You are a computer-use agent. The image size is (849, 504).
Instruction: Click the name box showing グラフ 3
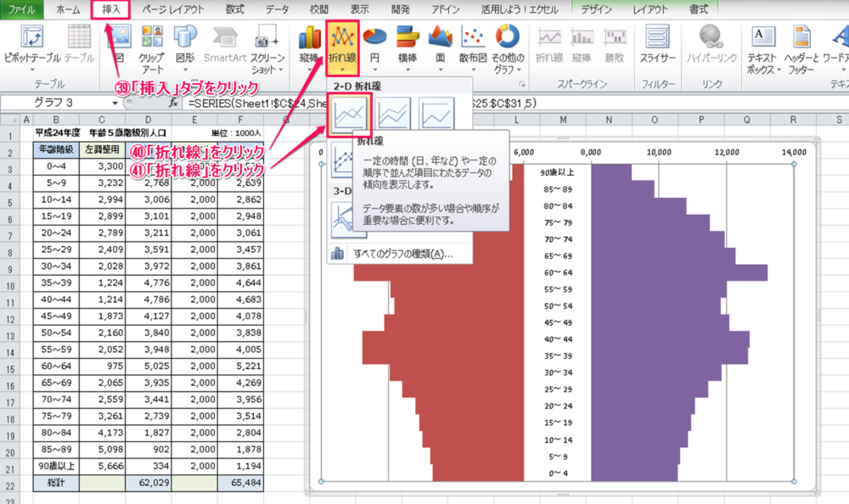click(x=59, y=103)
